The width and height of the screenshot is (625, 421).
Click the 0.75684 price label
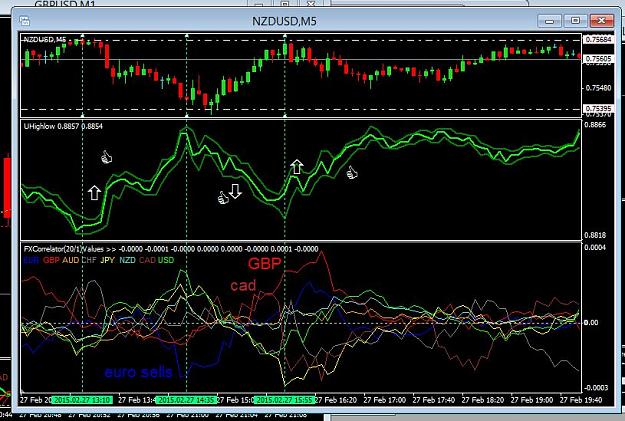pos(598,39)
